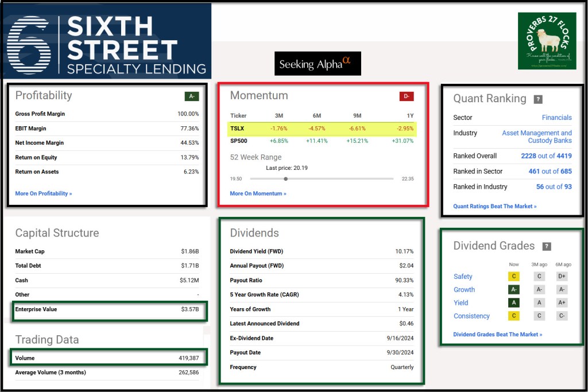The width and height of the screenshot is (588, 392).
Task: Open the More On Momentum link
Action: coord(258,193)
